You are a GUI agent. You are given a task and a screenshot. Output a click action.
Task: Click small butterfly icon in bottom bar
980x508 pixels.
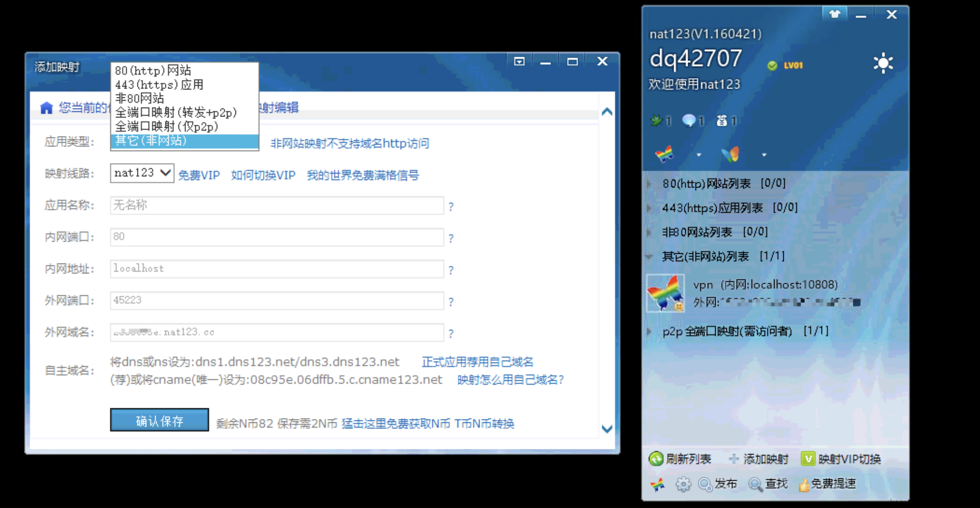pyautogui.click(x=658, y=484)
